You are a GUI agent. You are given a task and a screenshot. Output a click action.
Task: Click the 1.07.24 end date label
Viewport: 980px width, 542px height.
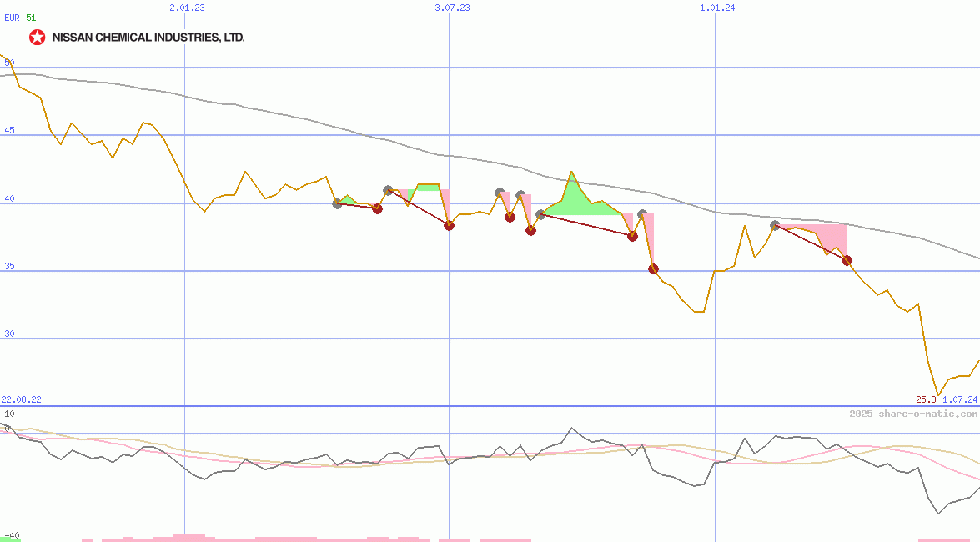960,399
